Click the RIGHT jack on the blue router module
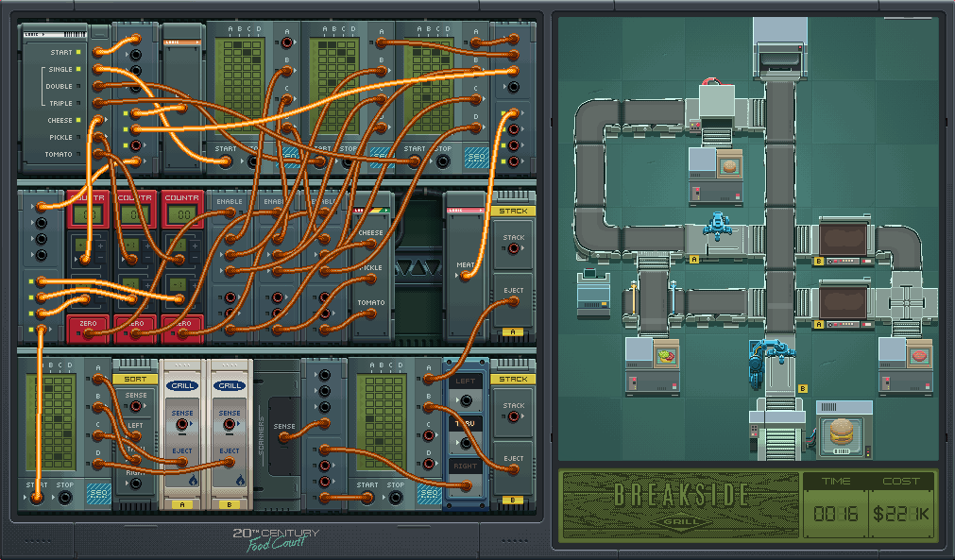This screenshot has height=560, width=955. [x=466, y=485]
